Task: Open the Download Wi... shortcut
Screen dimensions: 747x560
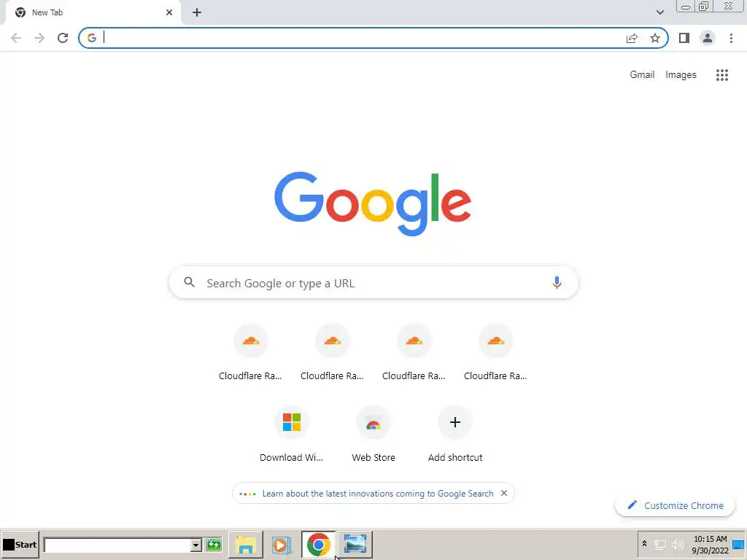Action: click(292, 434)
